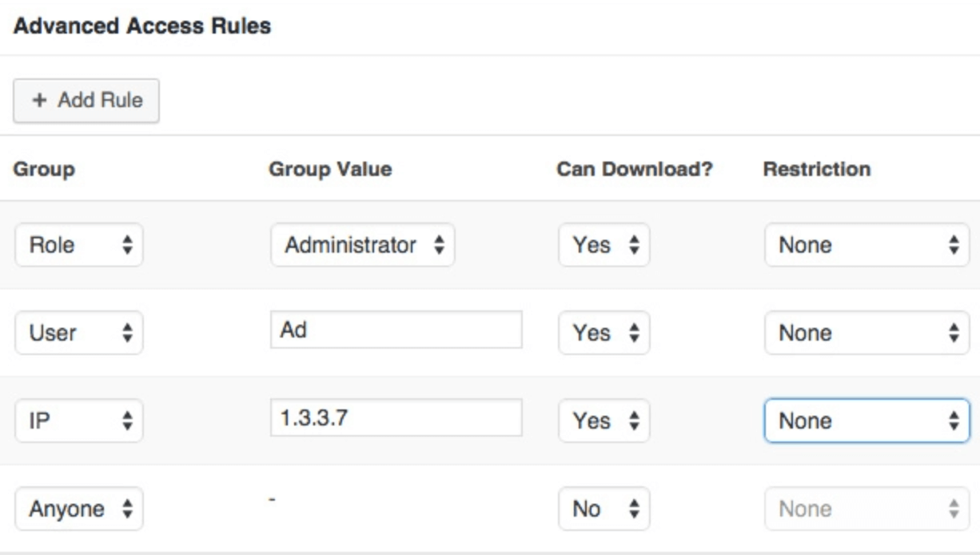Click the 'Group Value' column header

pos(330,170)
